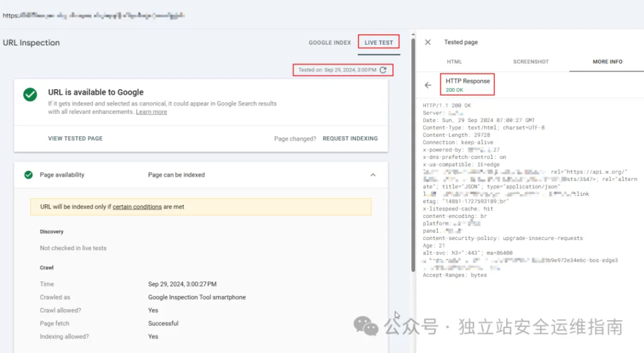Select the Live Test tab

379,42
